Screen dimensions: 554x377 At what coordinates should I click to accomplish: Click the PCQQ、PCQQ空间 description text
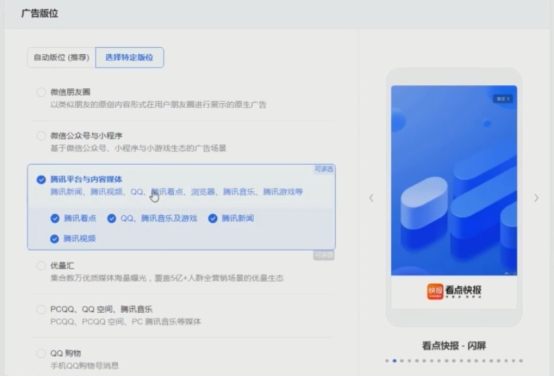[126, 322]
